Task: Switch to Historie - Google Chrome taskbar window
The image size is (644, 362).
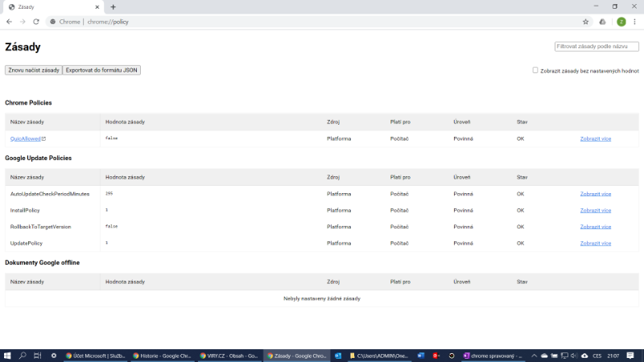Action: [x=163, y=356]
